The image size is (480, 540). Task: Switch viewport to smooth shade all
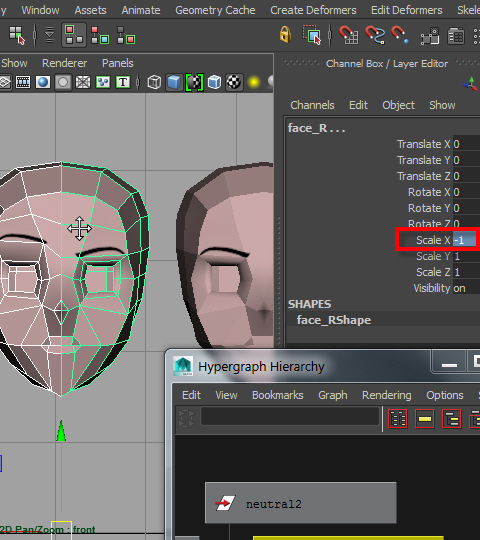point(174,82)
